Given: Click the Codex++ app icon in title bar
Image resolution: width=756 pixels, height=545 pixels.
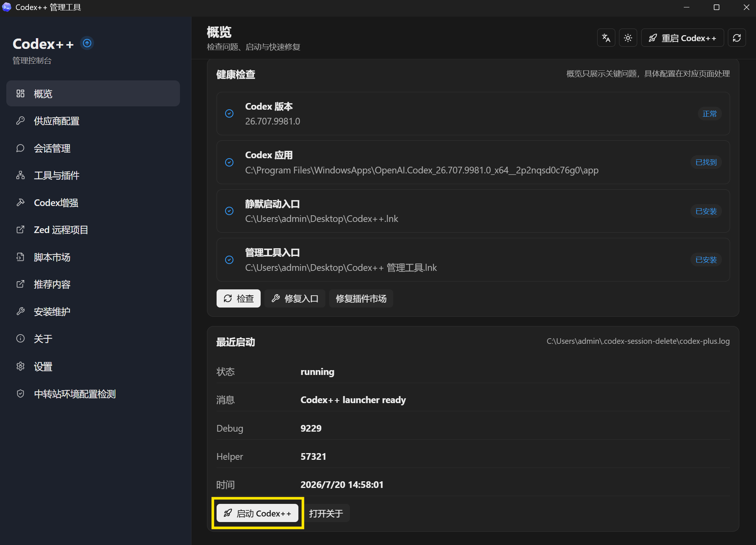Looking at the screenshot, I should tap(7, 7).
